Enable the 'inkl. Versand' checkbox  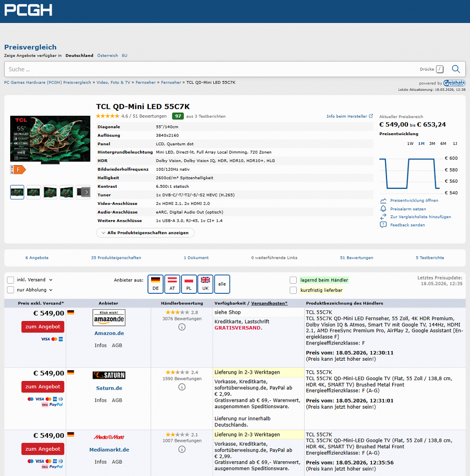pyautogui.click(x=11, y=280)
